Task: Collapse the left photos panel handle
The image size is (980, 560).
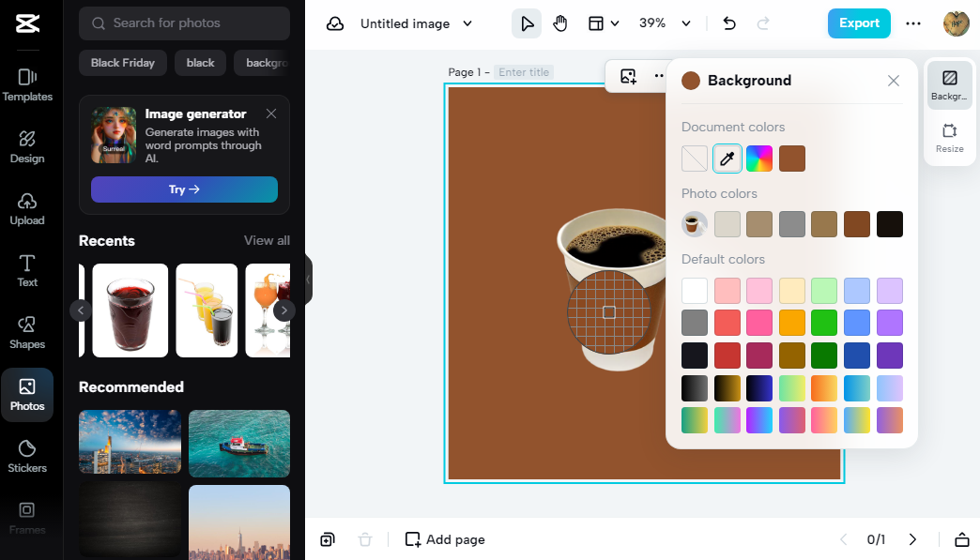Action: click(x=308, y=280)
